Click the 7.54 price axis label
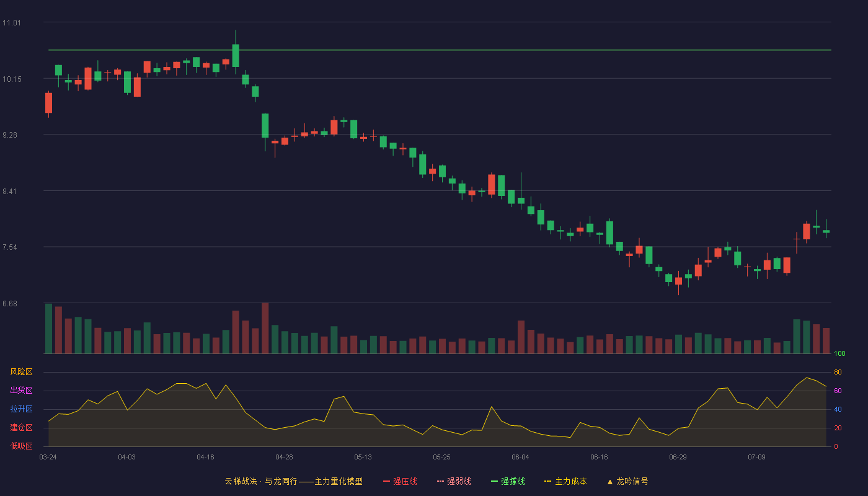This screenshot has height=496, width=868. click(9, 247)
